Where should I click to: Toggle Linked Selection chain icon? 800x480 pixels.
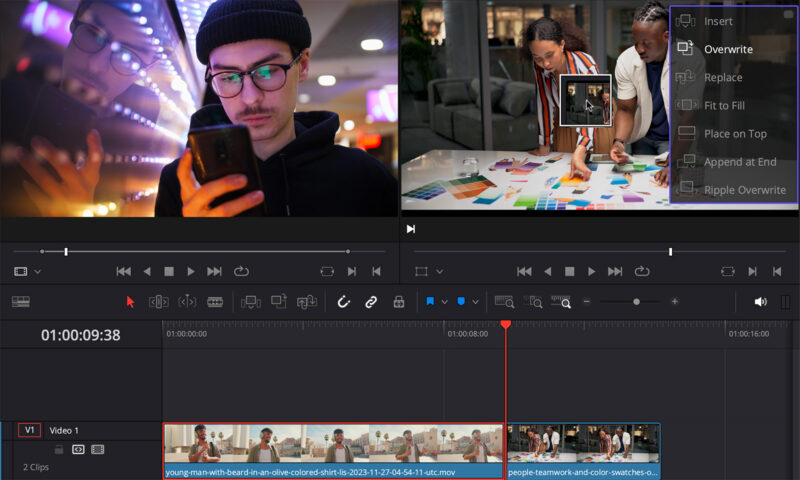coord(371,302)
